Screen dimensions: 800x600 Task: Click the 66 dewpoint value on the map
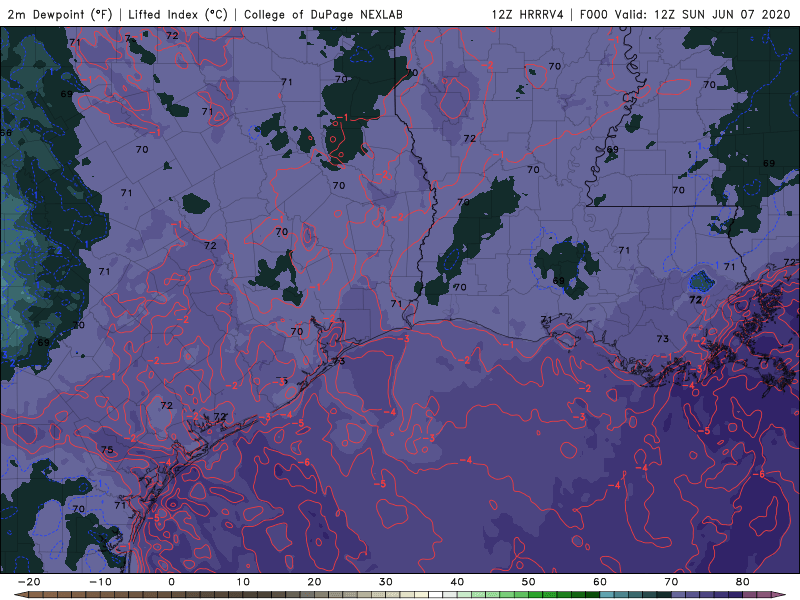click(x=6, y=133)
